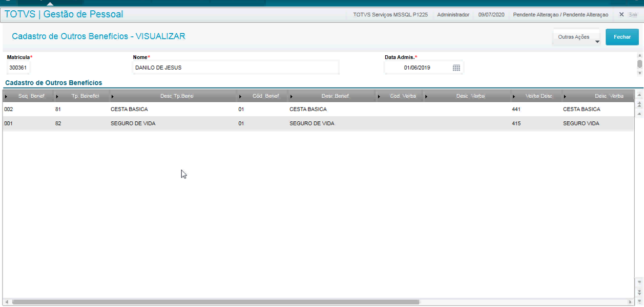Click the Cadastro de Outros Benefícios section heading
The height and width of the screenshot is (307, 644).
coord(53,82)
